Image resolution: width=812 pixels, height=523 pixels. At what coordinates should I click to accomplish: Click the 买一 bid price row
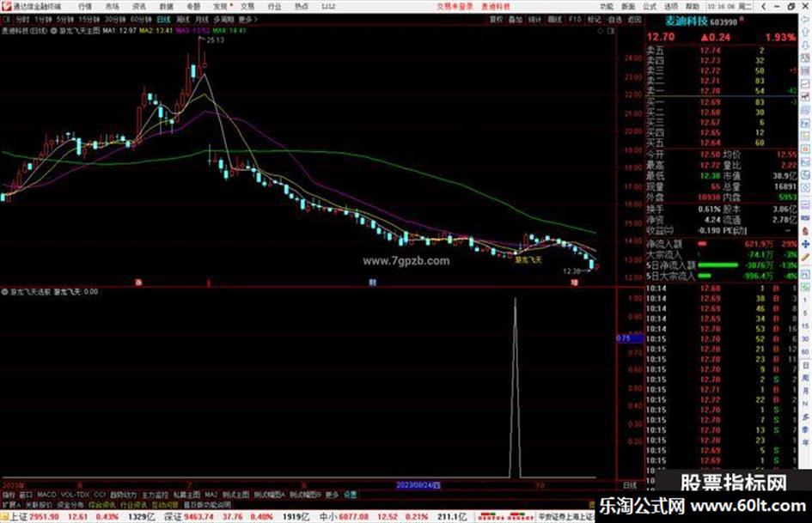pos(721,102)
